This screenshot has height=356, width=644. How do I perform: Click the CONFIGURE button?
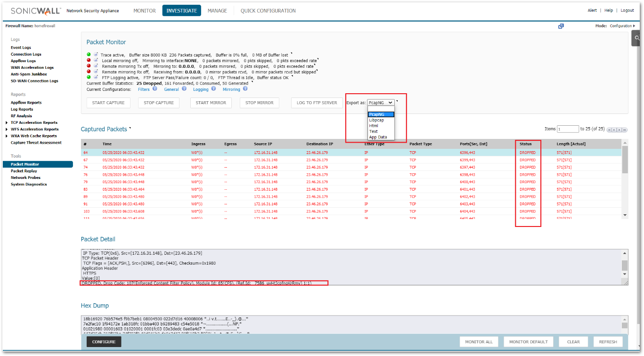click(104, 342)
